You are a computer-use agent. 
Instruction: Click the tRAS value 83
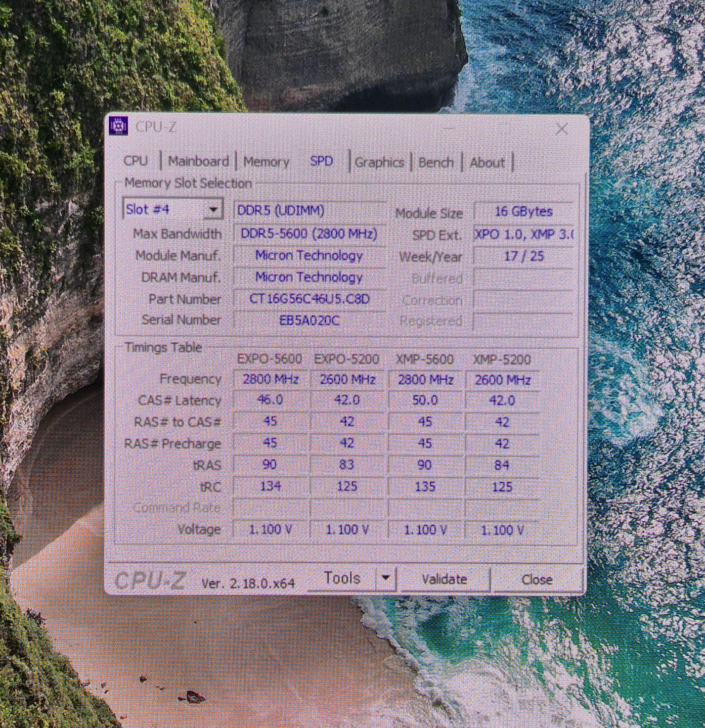point(347,465)
